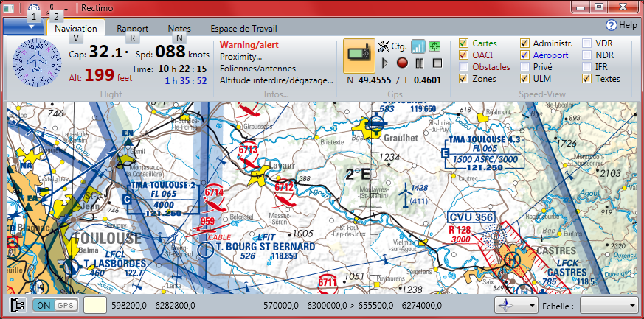Open the quick access toolbar dropdown arrow
Screen dimensions: 644x319
66,9
